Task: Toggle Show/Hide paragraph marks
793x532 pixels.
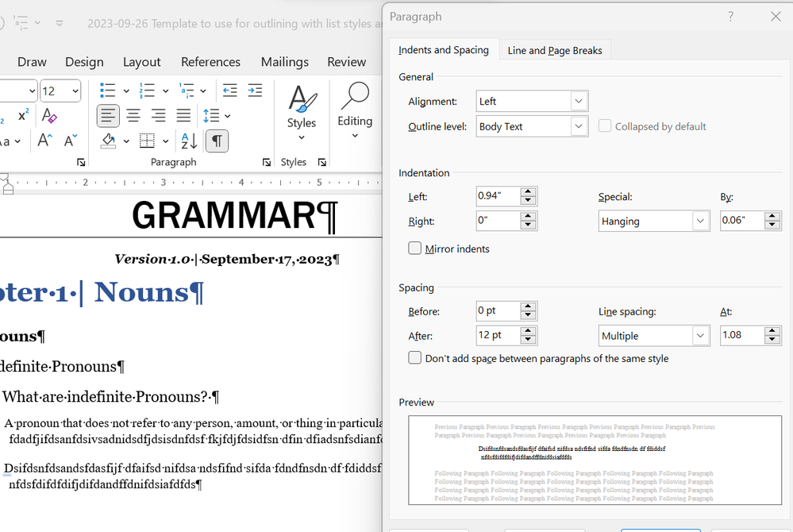Action: [217, 141]
